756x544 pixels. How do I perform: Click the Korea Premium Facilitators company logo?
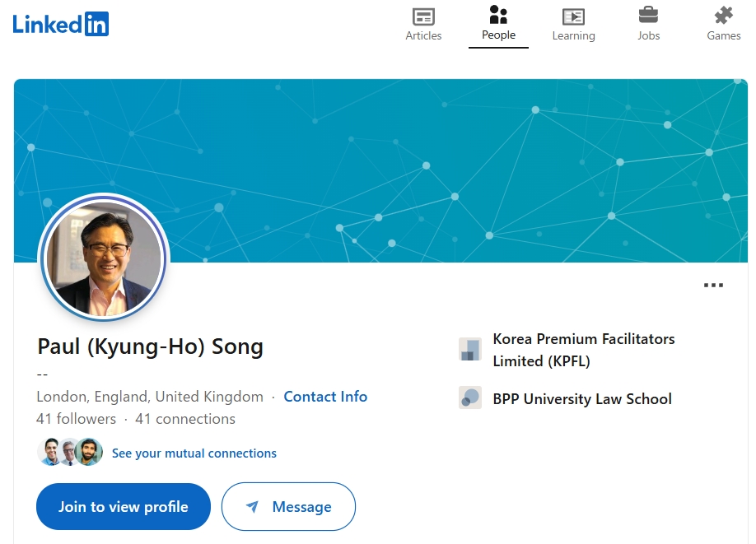470,350
